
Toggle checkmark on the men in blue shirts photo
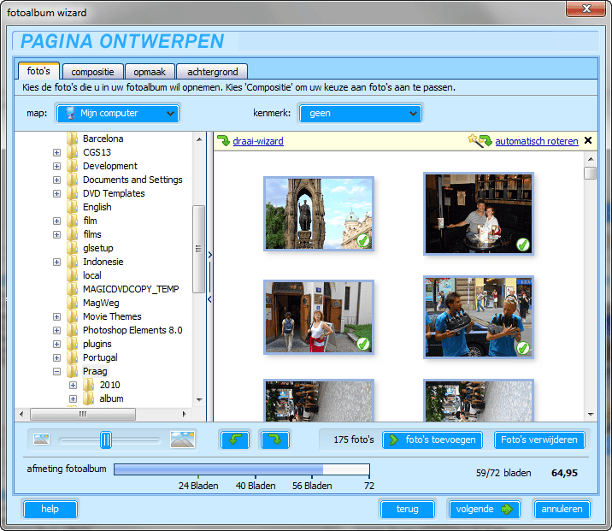tap(523, 347)
